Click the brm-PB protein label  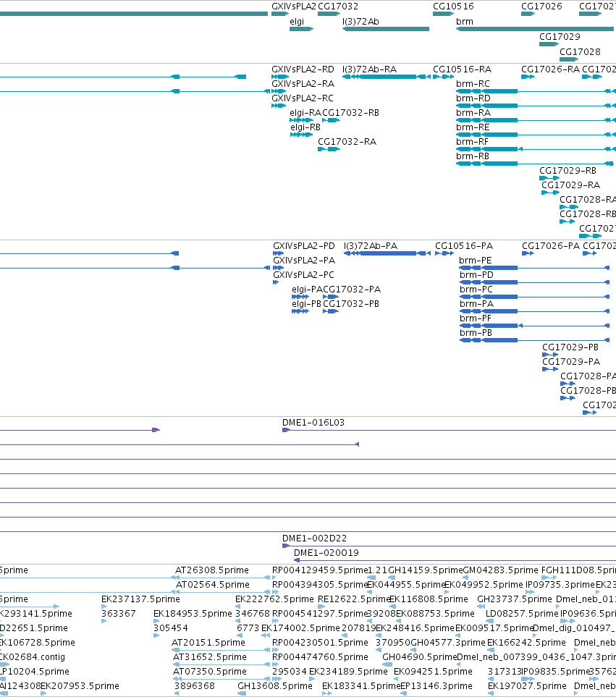pos(476,332)
